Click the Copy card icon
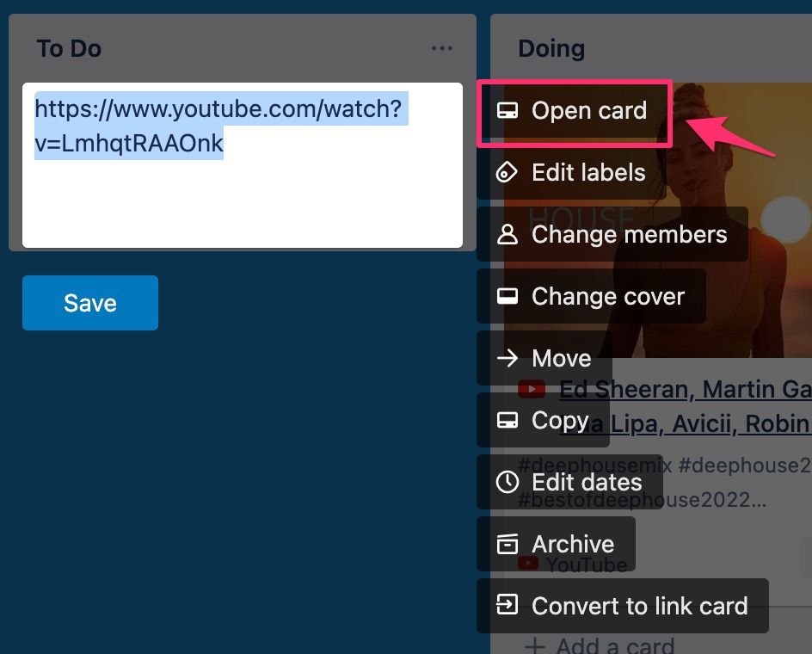The image size is (812, 654). pyautogui.click(x=507, y=420)
